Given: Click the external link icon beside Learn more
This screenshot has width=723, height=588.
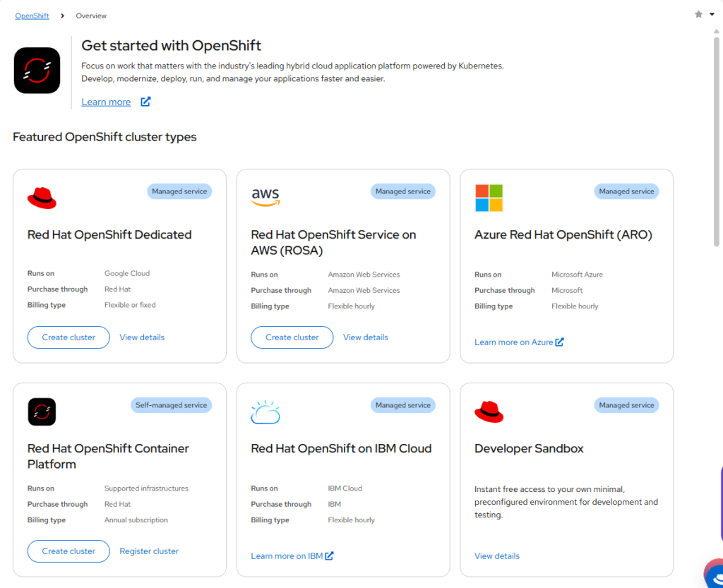Looking at the screenshot, I should pyautogui.click(x=145, y=102).
